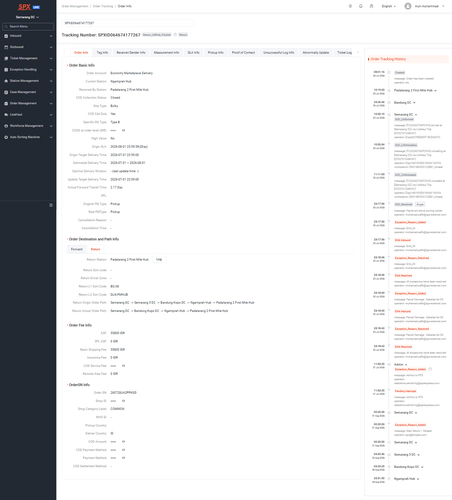The width and height of the screenshot is (452, 500).
Task: Click the Pending/Intercept history entry
Action: coord(405,391)
